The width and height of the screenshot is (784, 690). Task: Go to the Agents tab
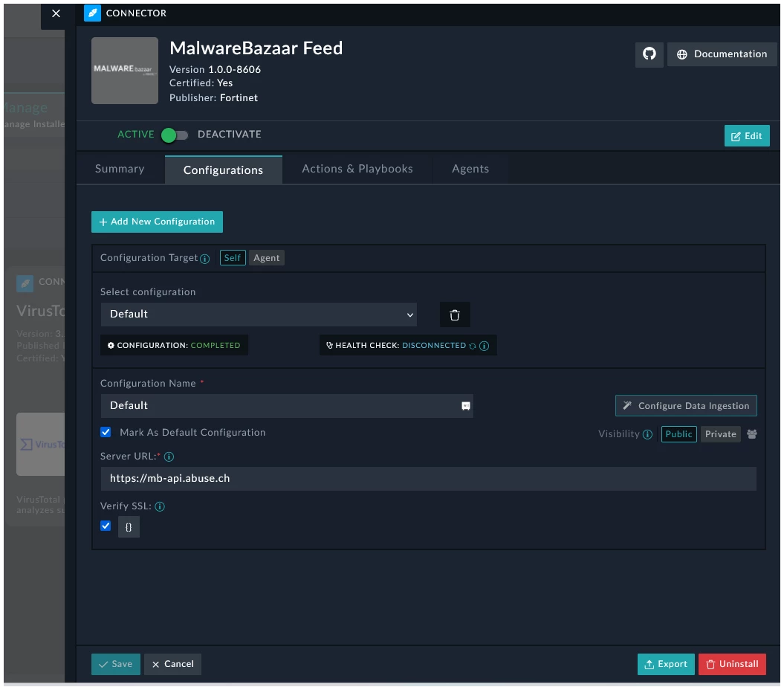[x=470, y=169]
